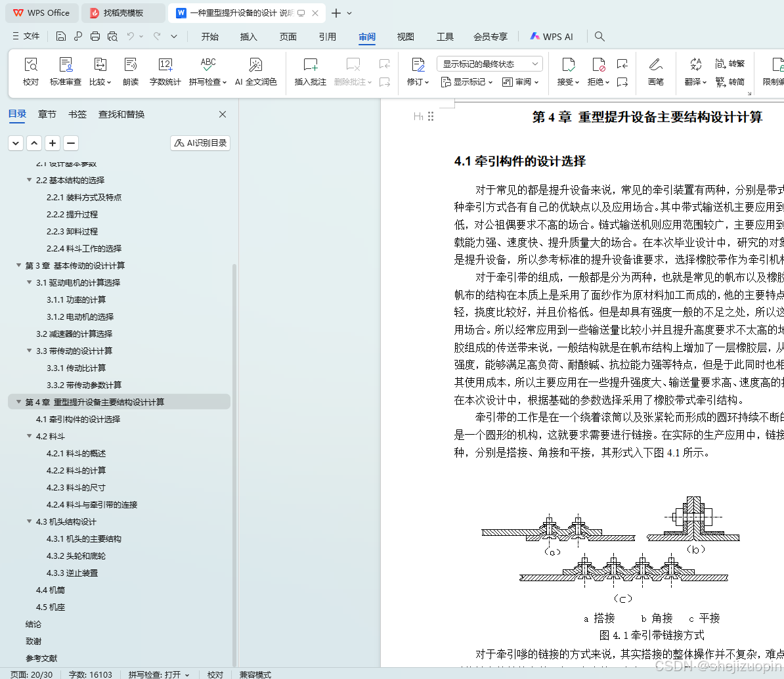The height and width of the screenshot is (679, 784).
Task: Click the export to PDF icon
Action: [78, 36]
